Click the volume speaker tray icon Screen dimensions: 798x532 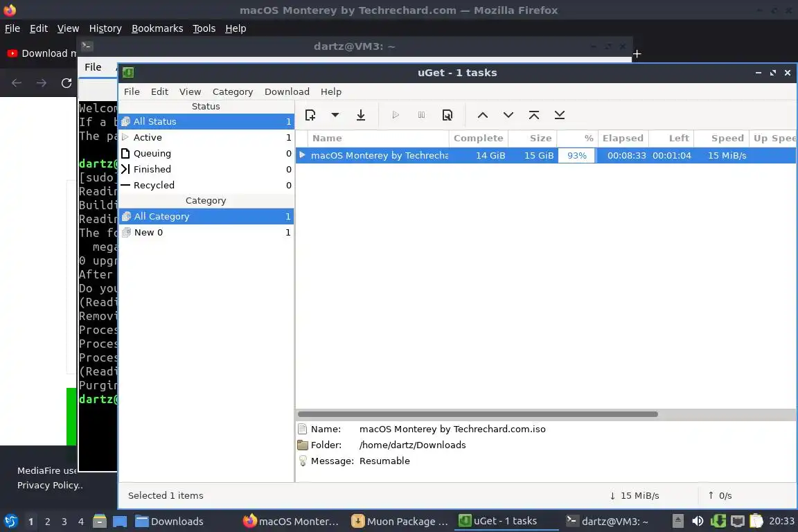698,522
